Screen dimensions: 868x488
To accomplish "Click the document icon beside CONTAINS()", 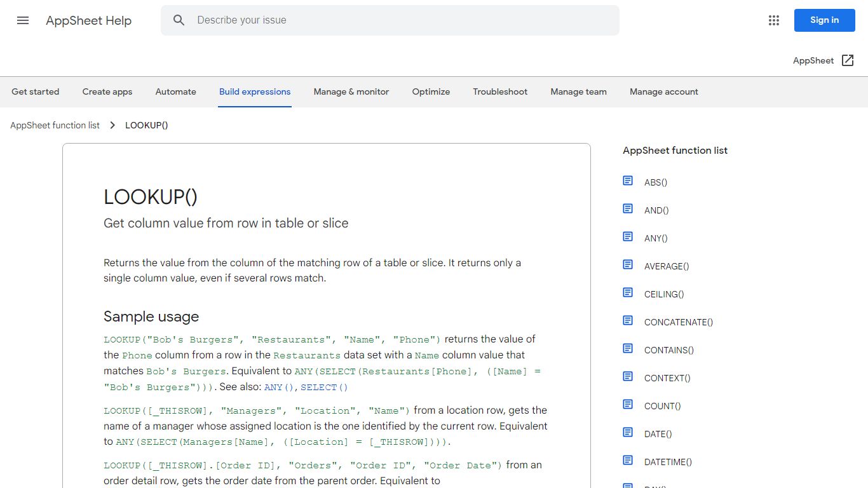I will pos(628,349).
